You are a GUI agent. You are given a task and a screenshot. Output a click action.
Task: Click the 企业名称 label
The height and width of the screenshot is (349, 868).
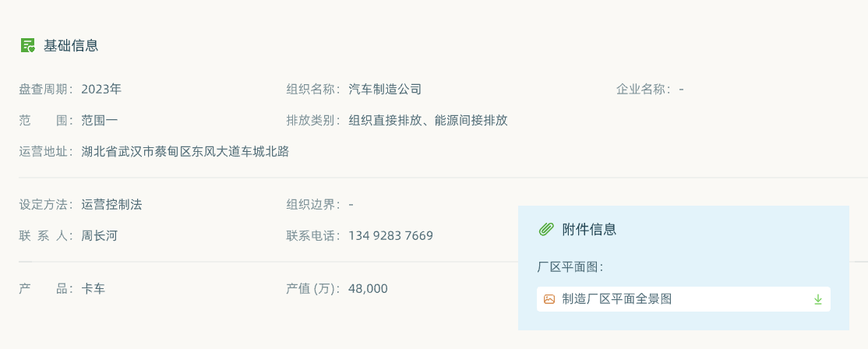[644, 89]
